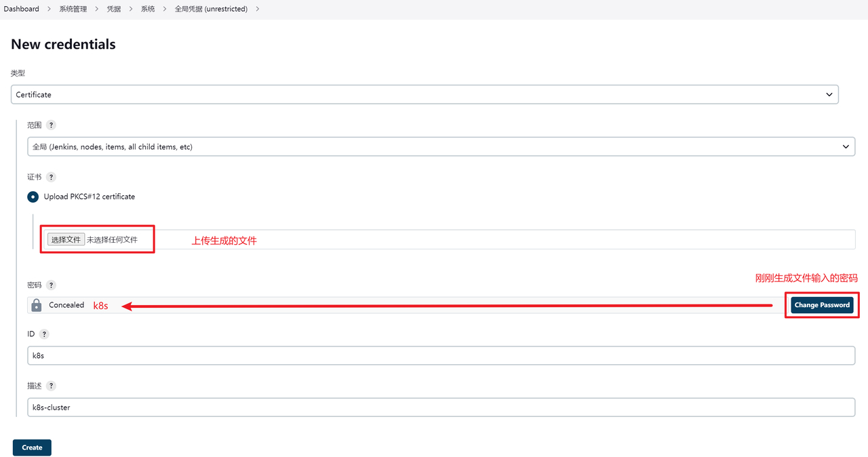Open help for the 密码 field
868x457 pixels.
pyautogui.click(x=51, y=285)
